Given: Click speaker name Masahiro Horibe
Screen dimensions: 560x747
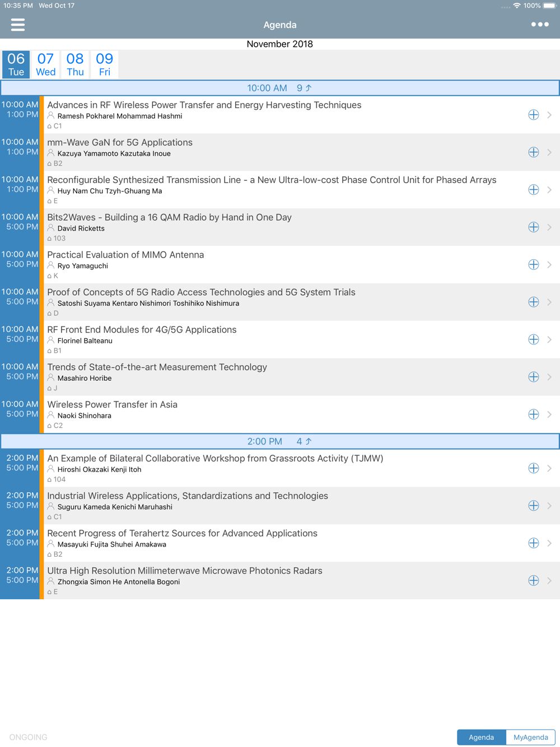Looking at the screenshot, I should tap(85, 378).
